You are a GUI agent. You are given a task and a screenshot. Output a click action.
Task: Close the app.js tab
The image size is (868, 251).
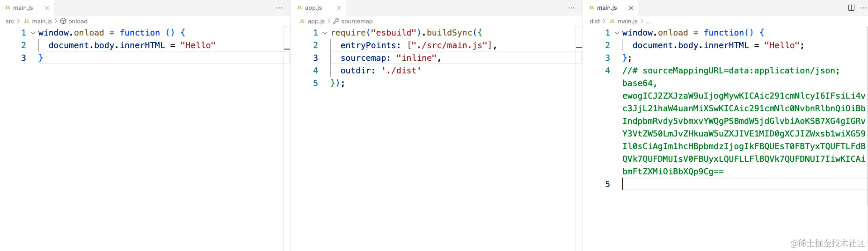tap(339, 8)
